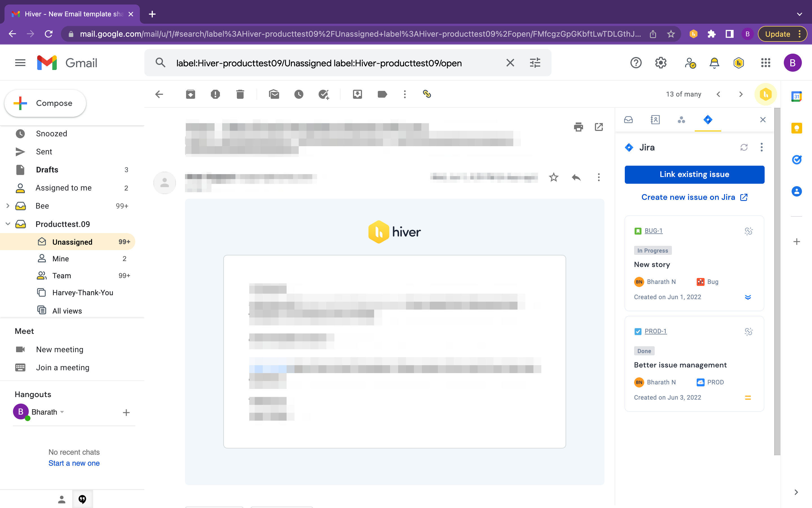The image size is (812, 508).
Task: Click the back to list arrow
Action: point(159,95)
